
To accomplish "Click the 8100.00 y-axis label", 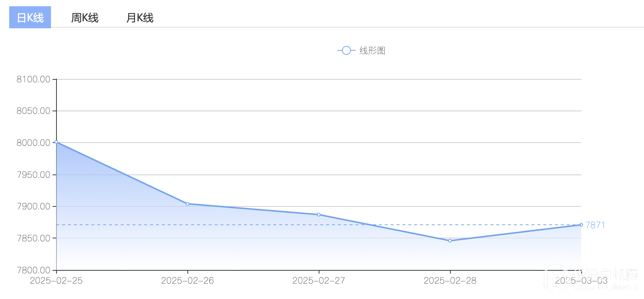I will [x=33, y=79].
